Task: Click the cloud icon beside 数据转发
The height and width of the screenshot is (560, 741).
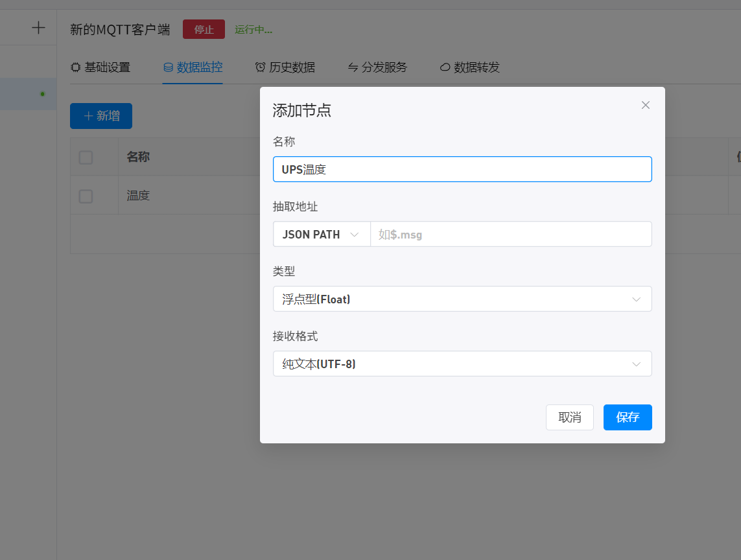Action: (445, 67)
